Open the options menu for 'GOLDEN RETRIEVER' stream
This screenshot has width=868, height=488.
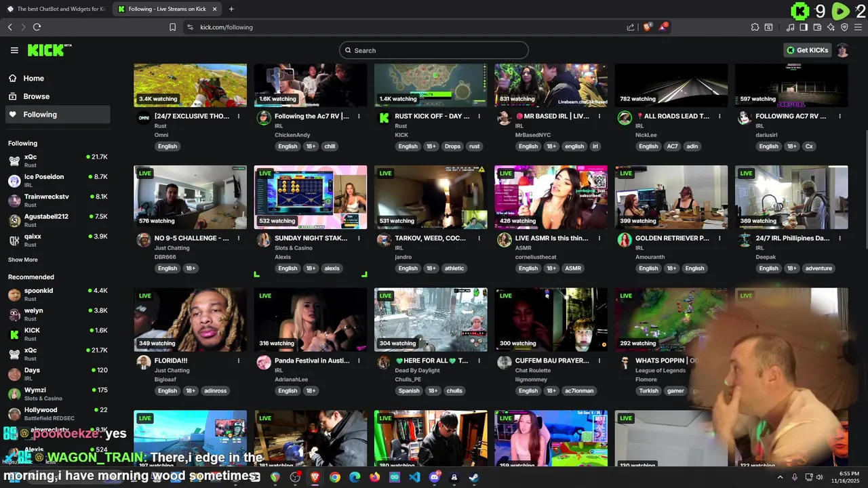pos(719,239)
